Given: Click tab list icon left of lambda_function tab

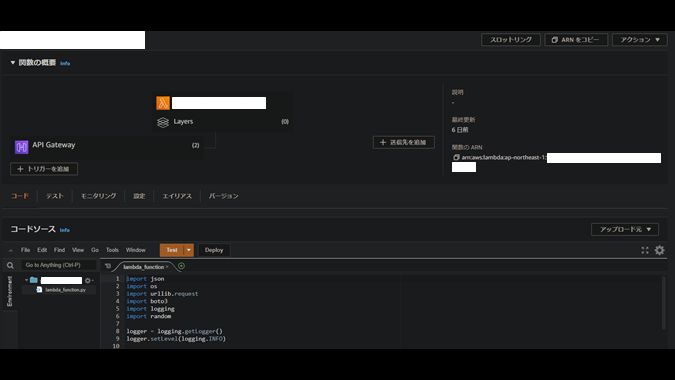Looking at the screenshot, I should 108,266.
